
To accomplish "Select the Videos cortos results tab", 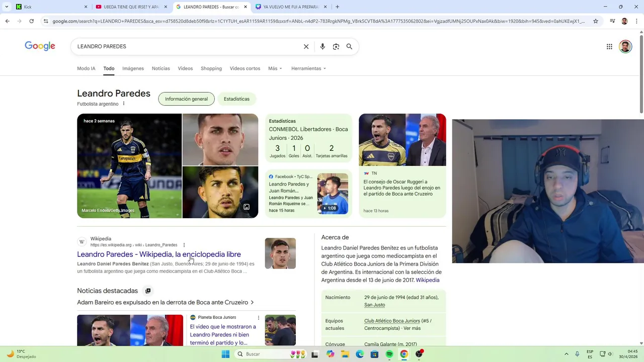I will pos(245,68).
